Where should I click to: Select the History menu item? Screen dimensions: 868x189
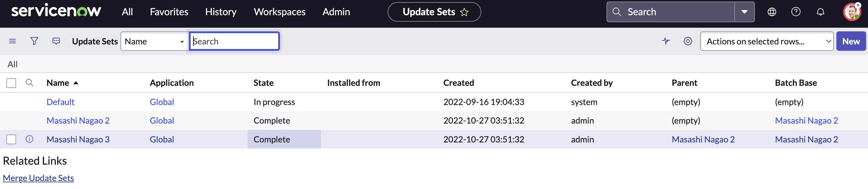[x=221, y=12]
